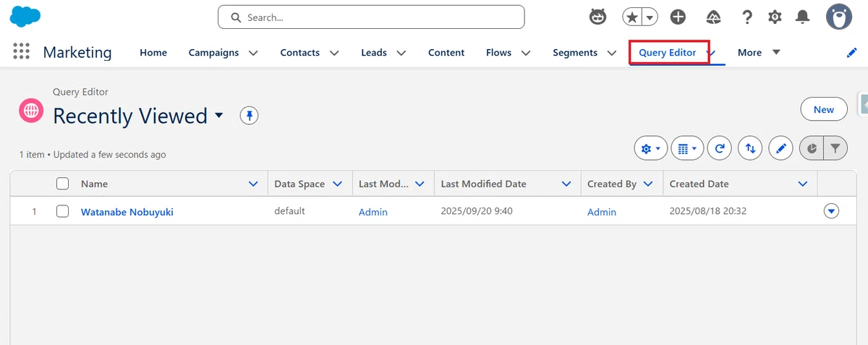
Task: Pin the Recently Viewed list view
Action: click(249, 116)
